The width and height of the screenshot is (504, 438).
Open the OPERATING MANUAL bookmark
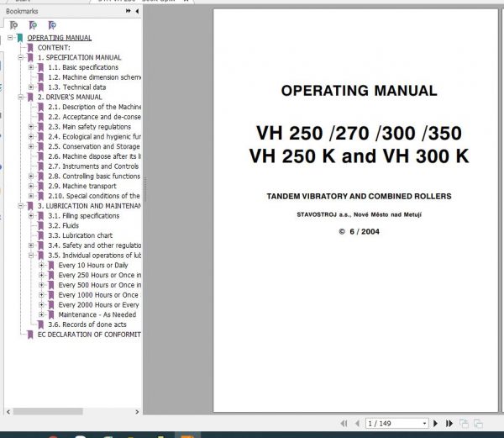click(59, 38)
